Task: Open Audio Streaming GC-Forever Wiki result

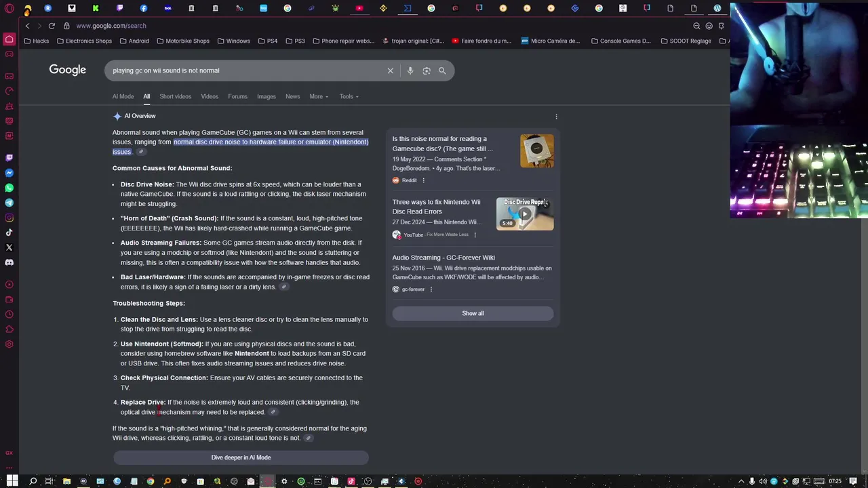Action: pyautogui.click(x=443, y=258)
